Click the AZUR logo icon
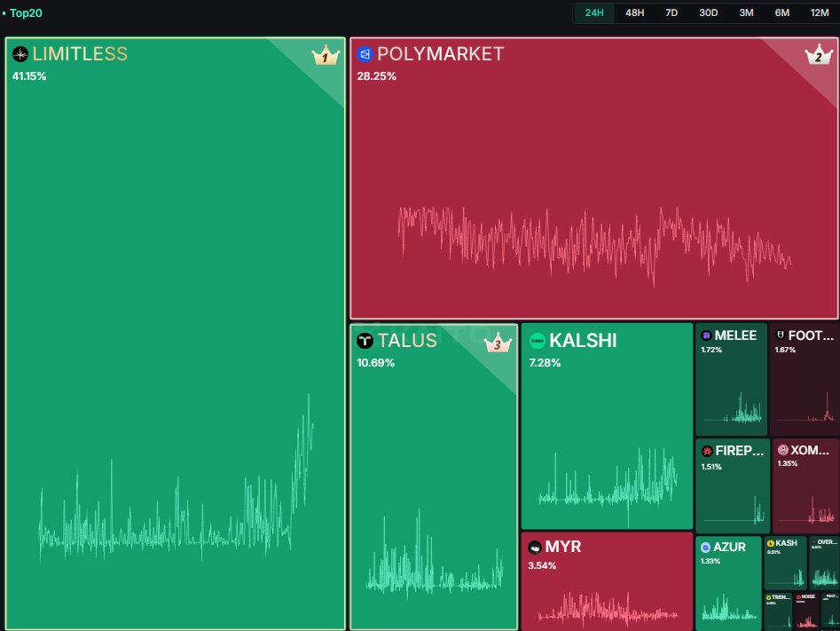840x631 pixels. (705, 548)
